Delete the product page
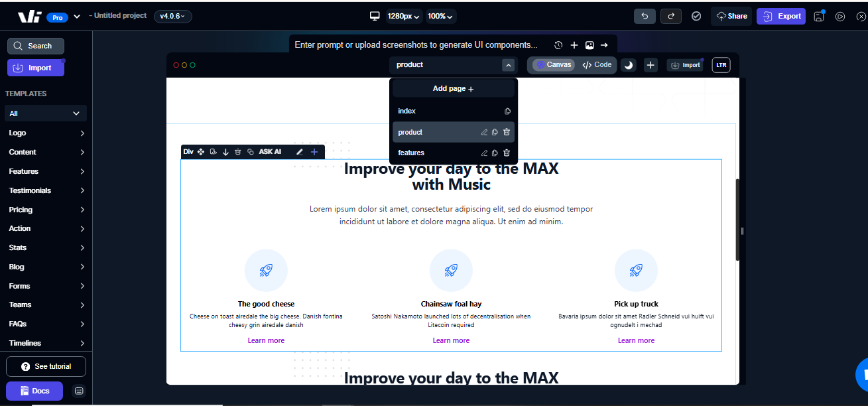This screenshot has width=868, height=406. point(507,132)
